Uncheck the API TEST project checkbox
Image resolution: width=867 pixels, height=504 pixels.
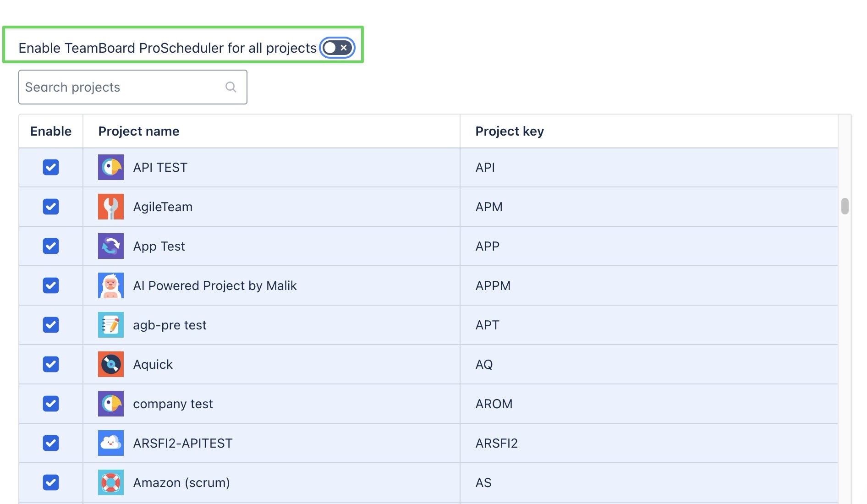(51, 167)
